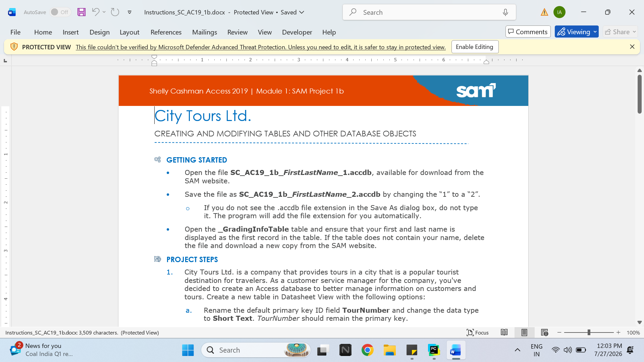The width and height of the screenshot is (644, 362).
Task: Click the Redo icon
Action: click(x=115, y=12)
